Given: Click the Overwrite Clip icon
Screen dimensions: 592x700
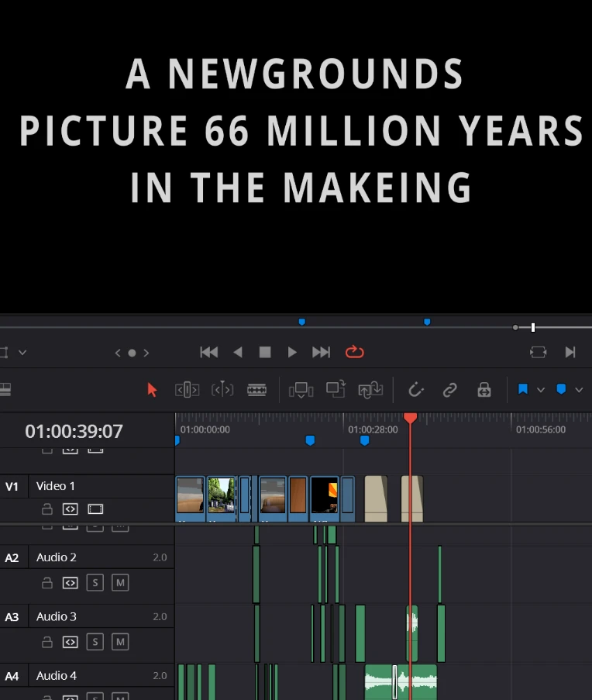Looking at the screenshot, I should [336, 389].
